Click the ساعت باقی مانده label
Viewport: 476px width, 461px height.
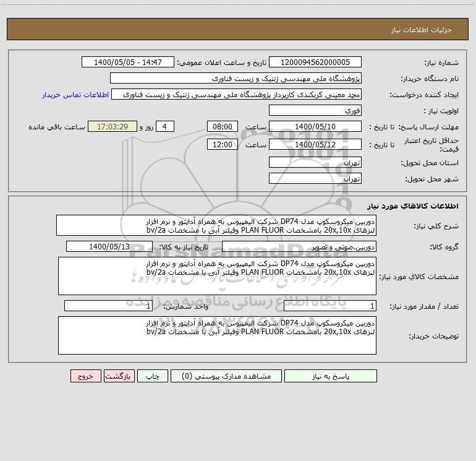57,127
